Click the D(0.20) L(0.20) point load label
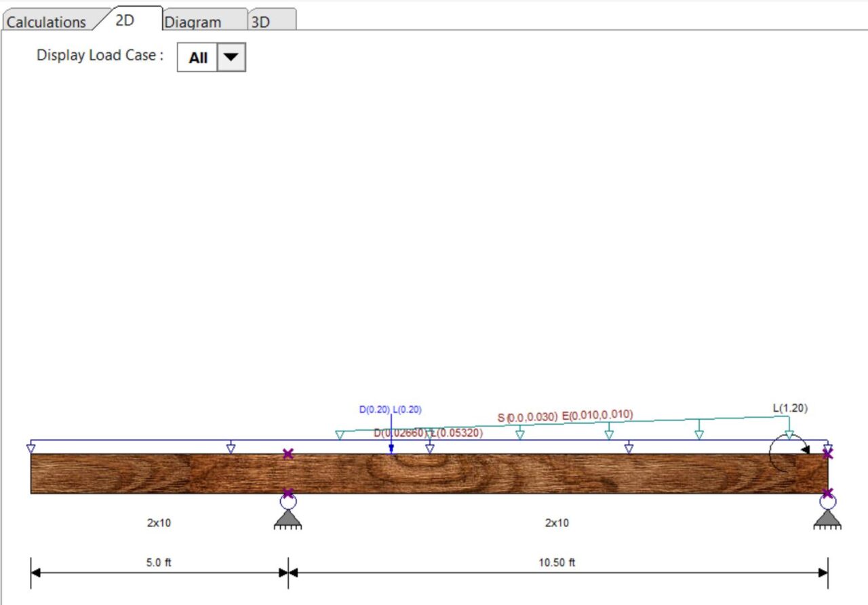This screenshot has height=605, width=868. (x=390, y=409)
